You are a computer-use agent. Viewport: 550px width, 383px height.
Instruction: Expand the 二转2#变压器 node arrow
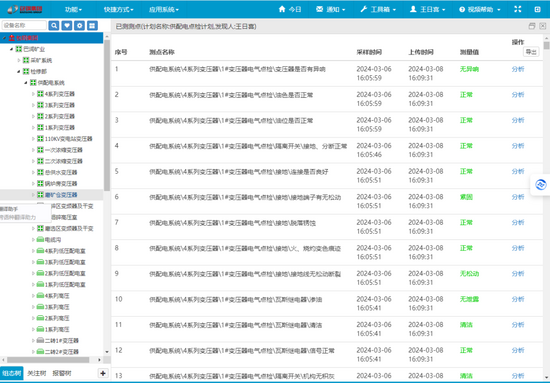tap(33, 352)
